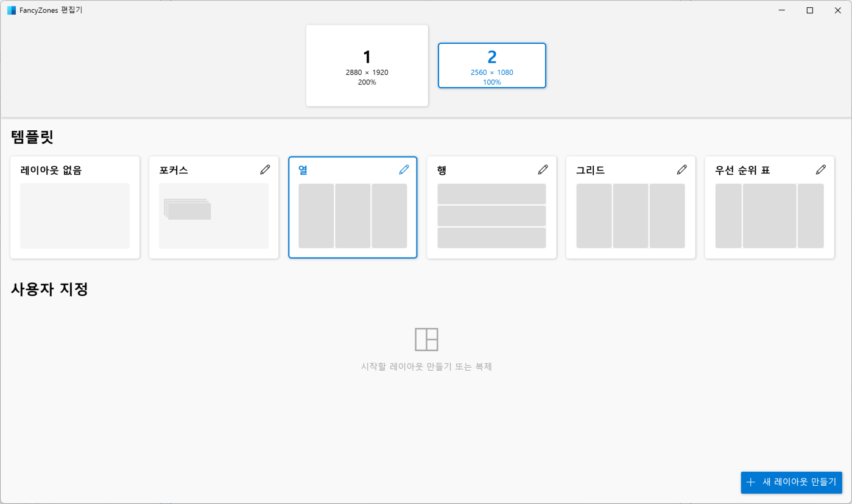Viewport: 852px width, 504px height.
Task: Select monitor 1 (2880 × 1920)
Action: 367,66
